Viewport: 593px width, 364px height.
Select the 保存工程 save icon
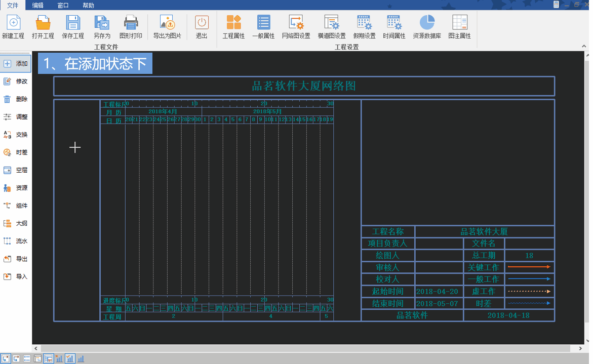coord(72,26)
